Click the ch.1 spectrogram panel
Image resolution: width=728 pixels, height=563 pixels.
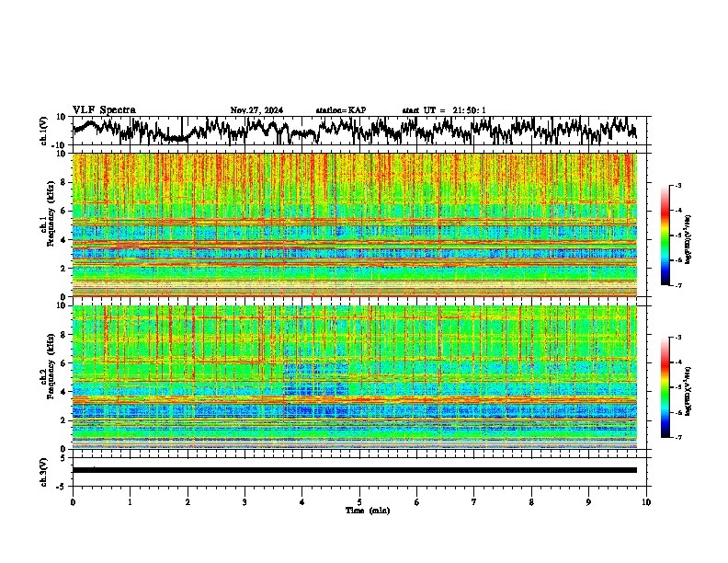pyautogui.click(x=354, y=224)
